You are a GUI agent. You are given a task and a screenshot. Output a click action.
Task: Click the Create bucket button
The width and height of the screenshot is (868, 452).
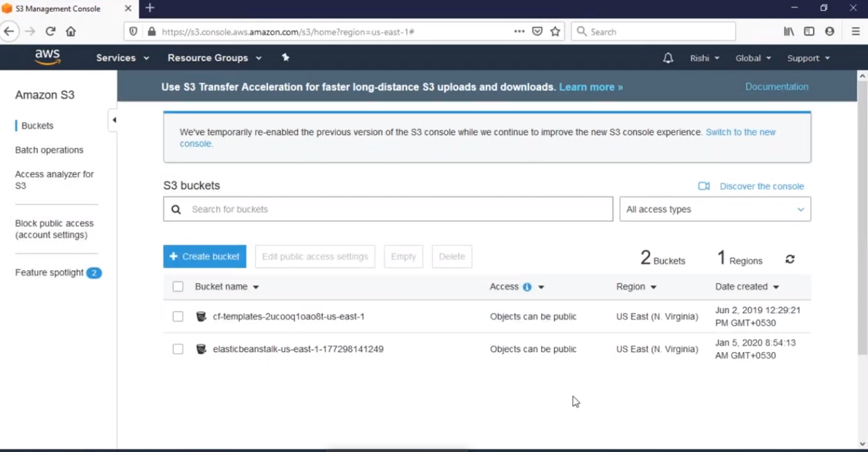[x=204, y=256]
